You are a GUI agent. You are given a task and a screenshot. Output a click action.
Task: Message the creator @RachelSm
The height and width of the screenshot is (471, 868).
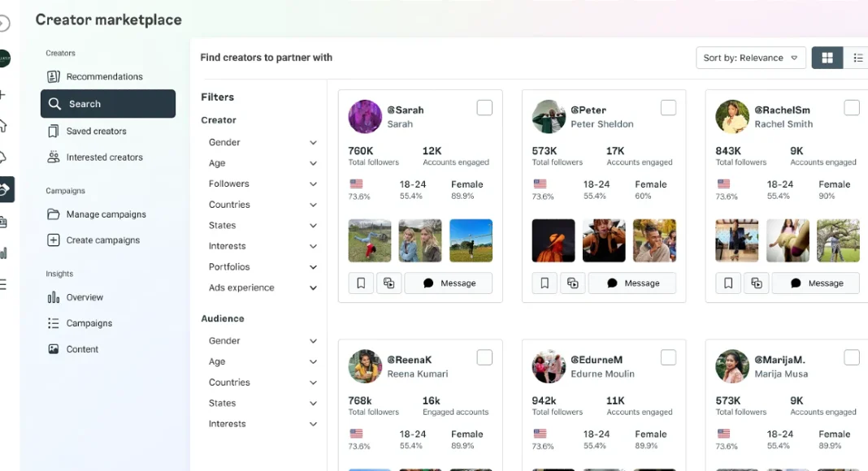pyautogui.click(x=816, y=283)
